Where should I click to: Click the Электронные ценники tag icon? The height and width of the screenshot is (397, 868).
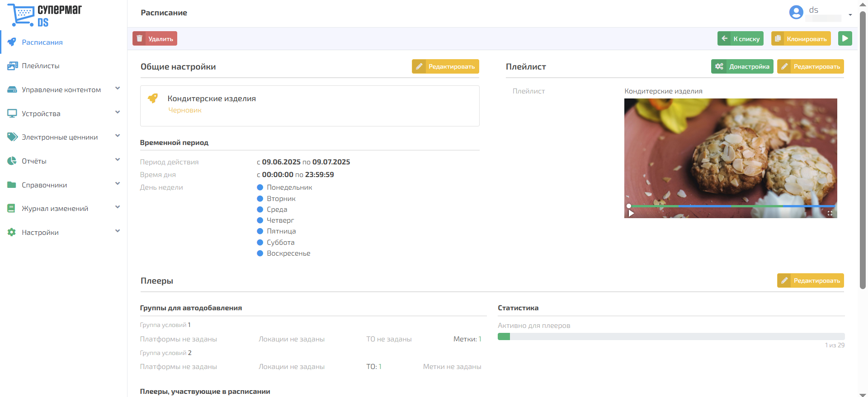coord(12,137)
